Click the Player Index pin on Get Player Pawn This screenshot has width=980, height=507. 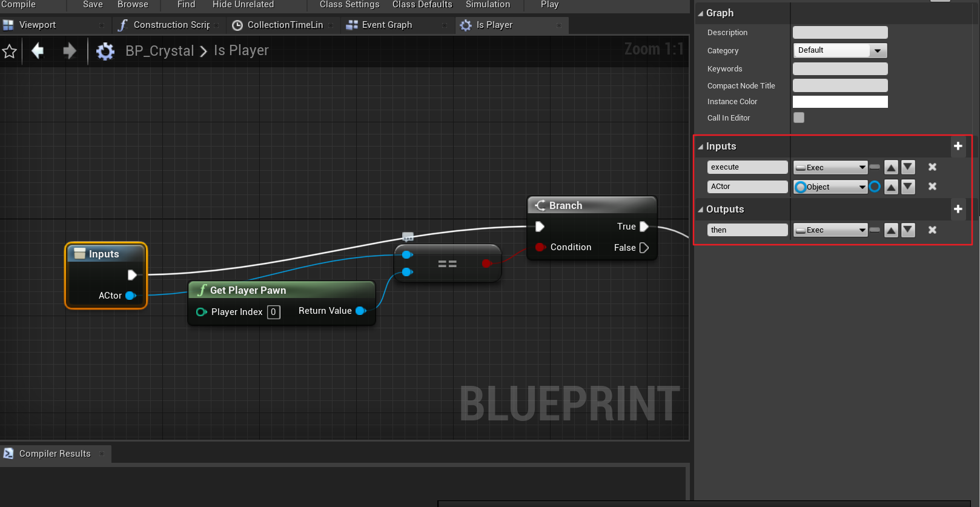click(202, 312)
